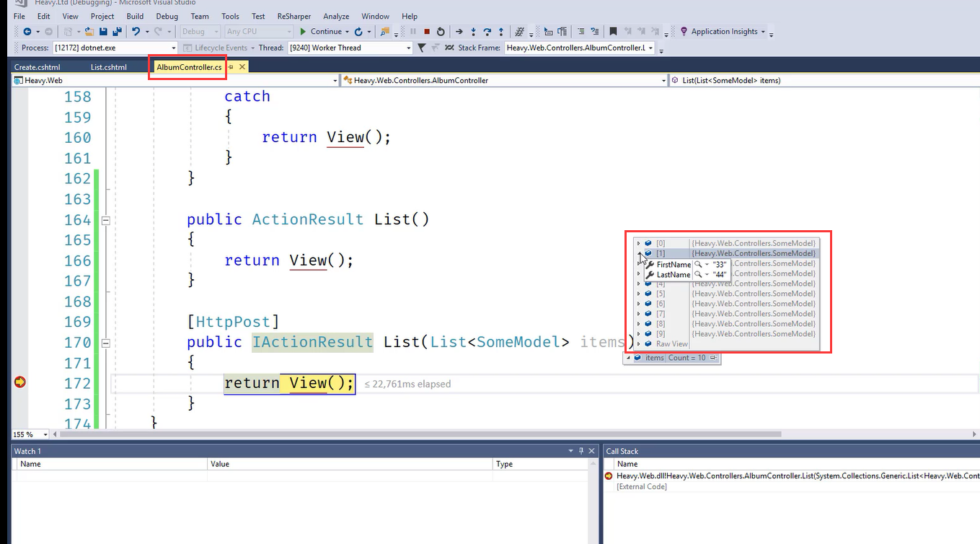The width and height of the screenshot is (980, 544).
Task: Click the elapsed time ≤ 22,761ms label
Action: 407,384
